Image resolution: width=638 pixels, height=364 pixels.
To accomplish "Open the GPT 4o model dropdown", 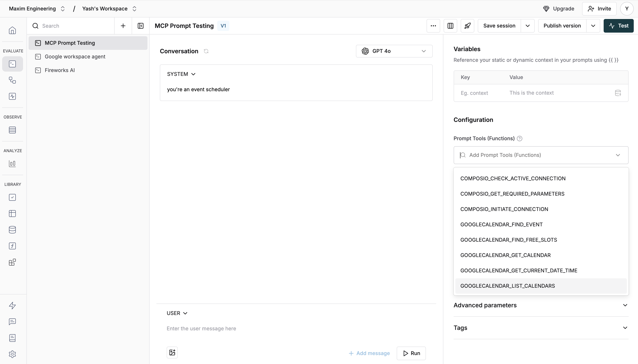I will point(394,51).
